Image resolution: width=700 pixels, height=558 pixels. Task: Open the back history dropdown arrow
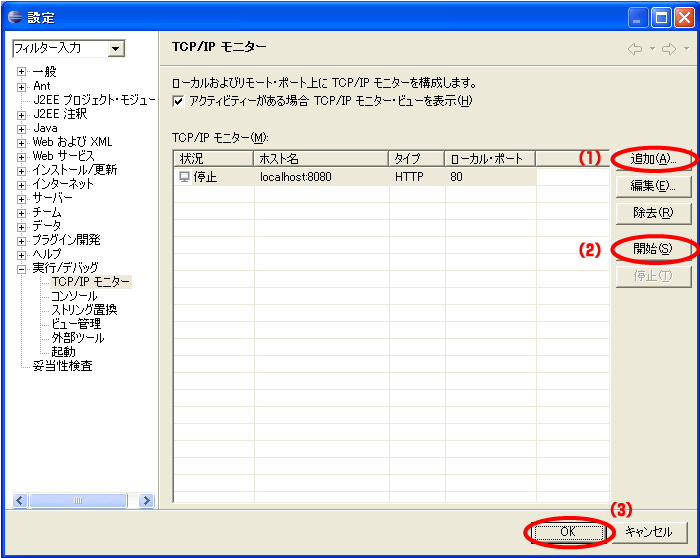coord(652,48)
